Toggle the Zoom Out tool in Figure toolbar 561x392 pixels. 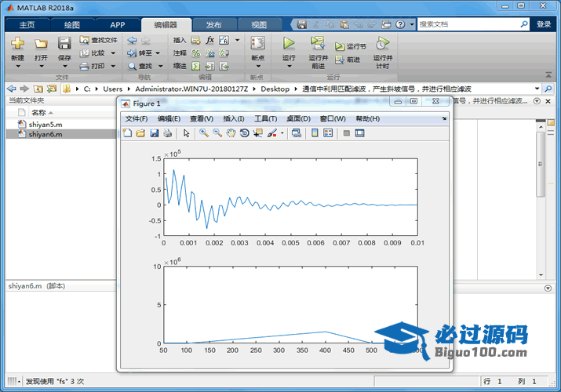(217, 133)
